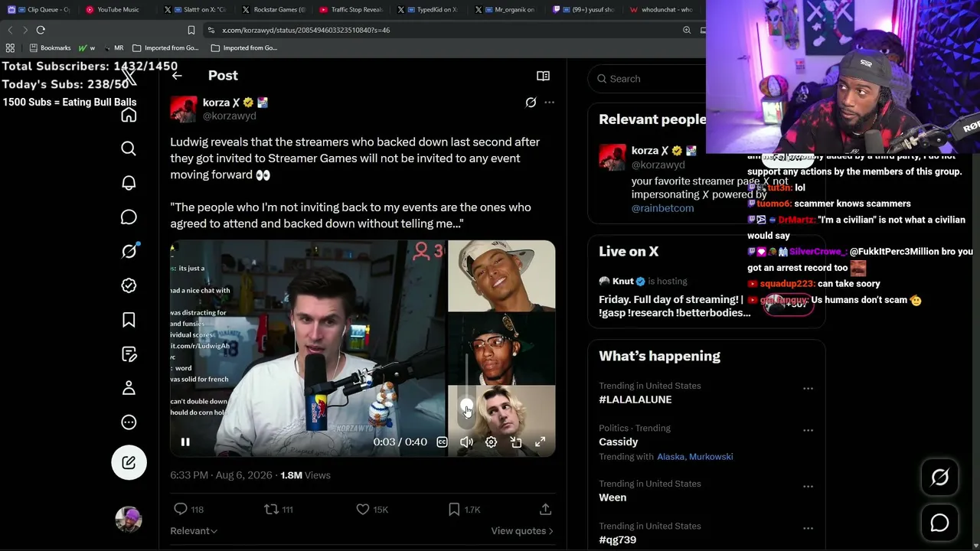Open Bookmarks in the X sidebar
Image resolution: width=980 pixels, height=551 pixels.
pos(129,320)
